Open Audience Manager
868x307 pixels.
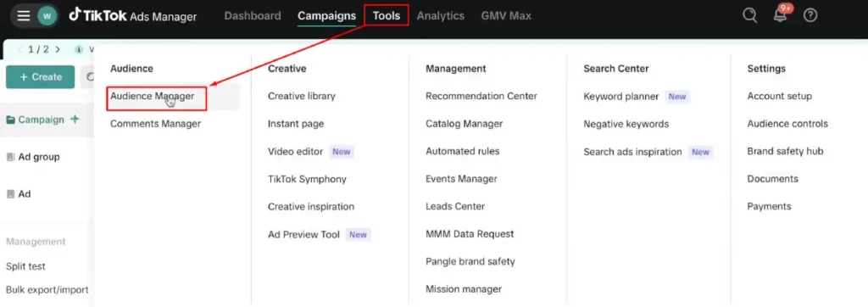click(153, 96)
